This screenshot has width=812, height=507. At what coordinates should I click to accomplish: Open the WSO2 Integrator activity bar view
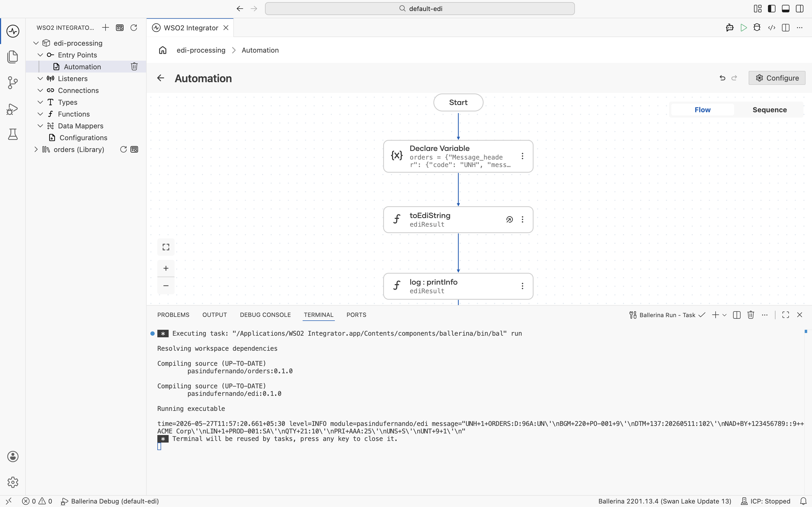(13, 31)
